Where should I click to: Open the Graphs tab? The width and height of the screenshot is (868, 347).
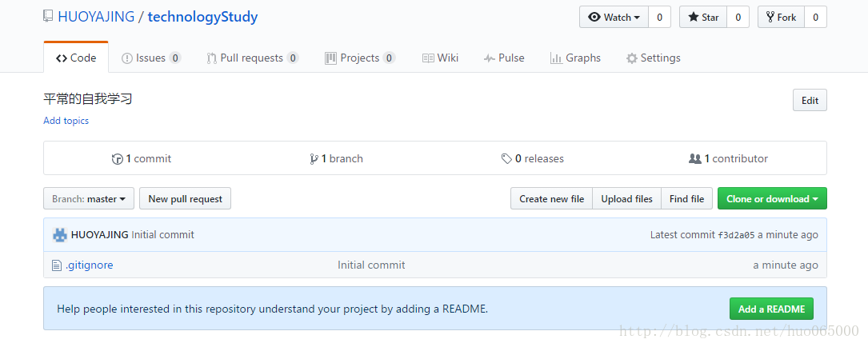pos(576,58)
